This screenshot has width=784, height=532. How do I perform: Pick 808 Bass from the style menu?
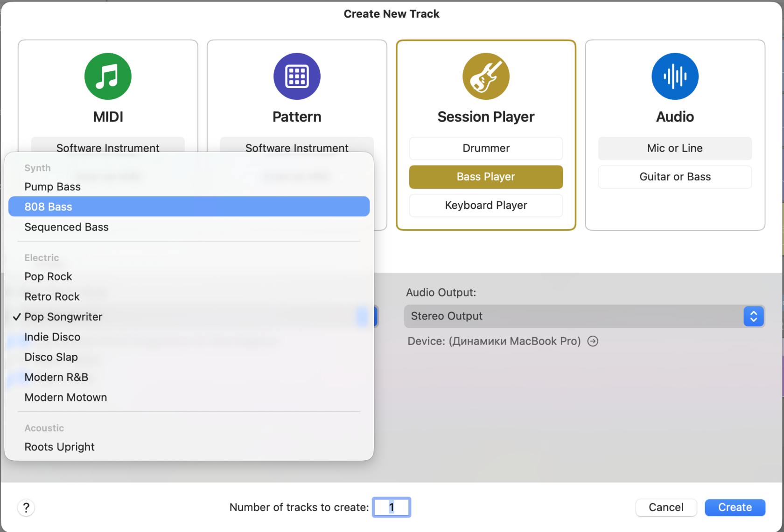(189, 207)
